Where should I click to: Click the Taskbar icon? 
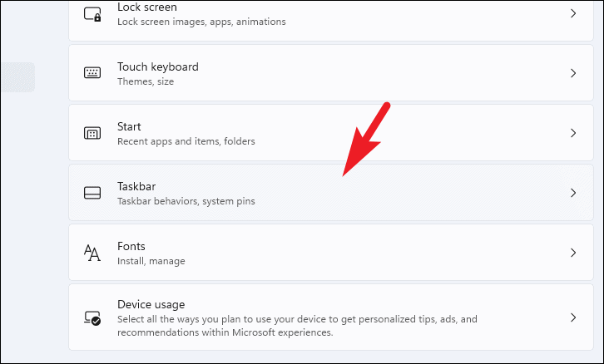[92, 193]
